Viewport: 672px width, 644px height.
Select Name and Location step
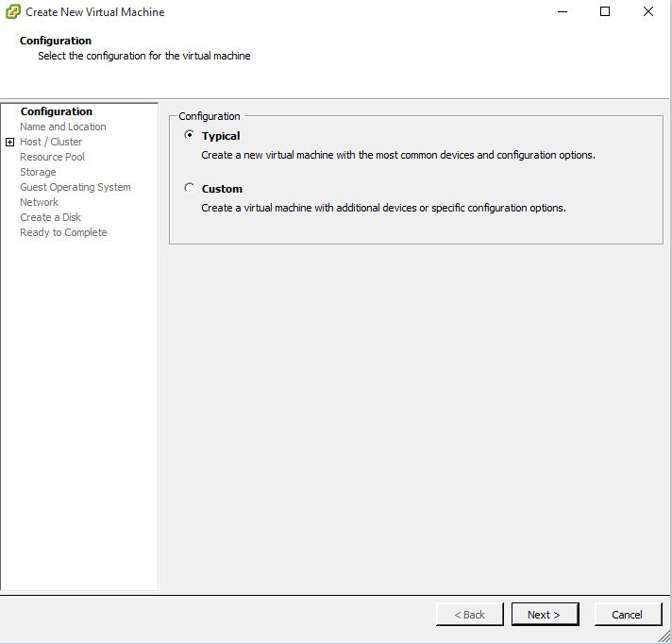pos(63,127)
